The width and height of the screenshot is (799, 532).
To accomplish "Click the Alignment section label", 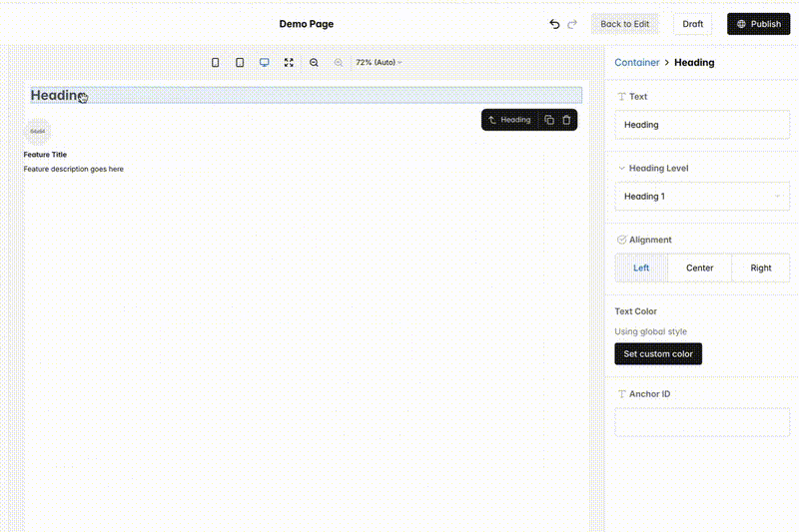I will point(650,240).
